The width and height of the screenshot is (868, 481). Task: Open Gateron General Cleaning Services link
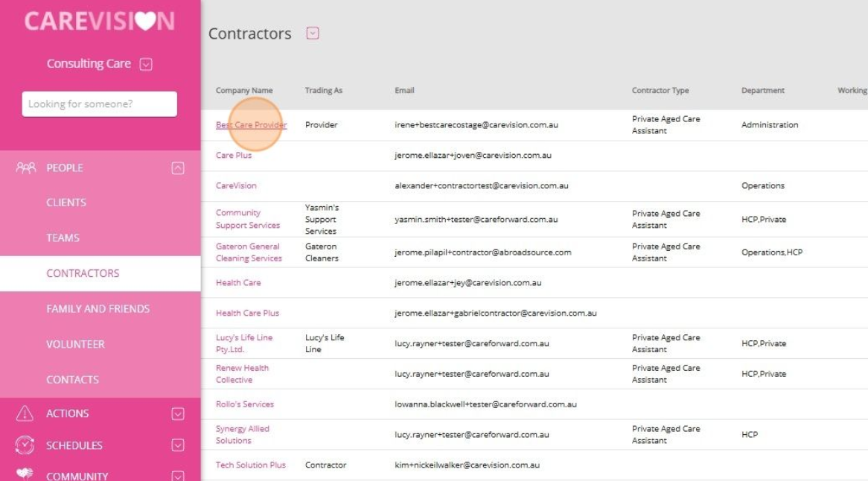[x=249, y=252]
